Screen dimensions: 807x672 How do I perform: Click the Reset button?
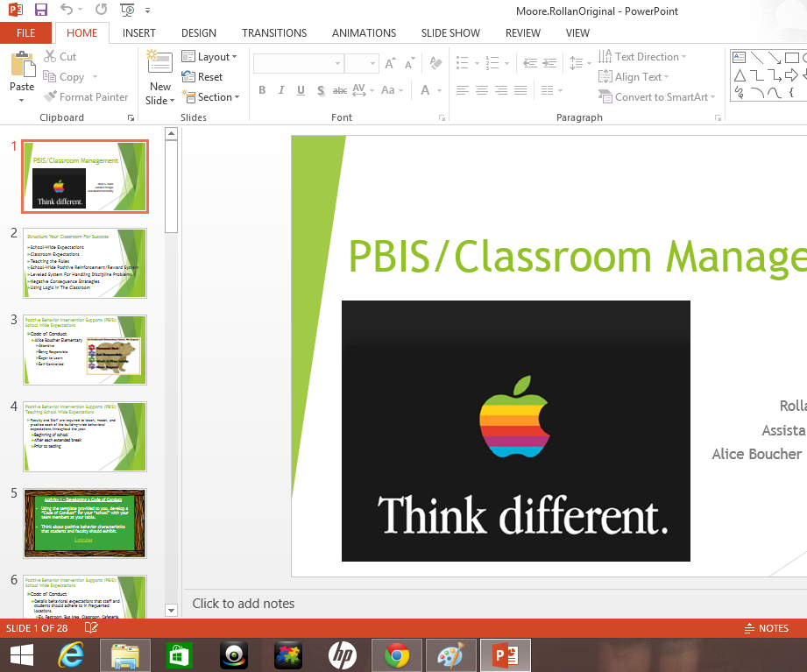coord(202,77)
